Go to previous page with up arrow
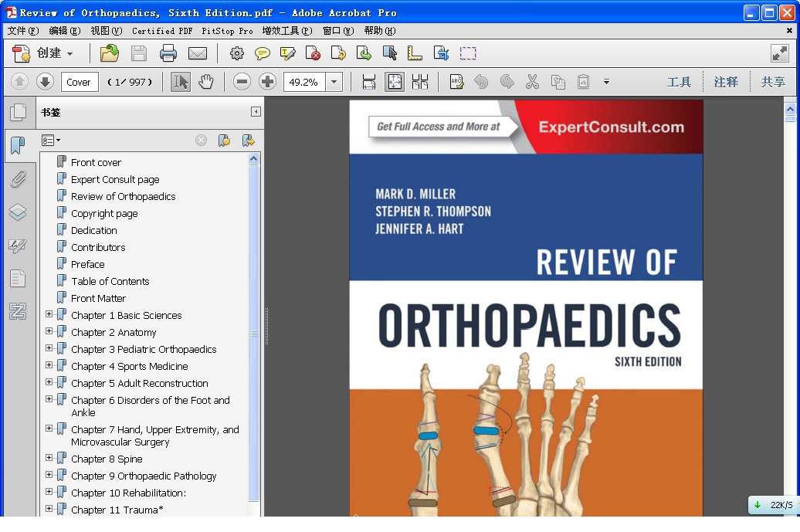 tap(19, 82)
